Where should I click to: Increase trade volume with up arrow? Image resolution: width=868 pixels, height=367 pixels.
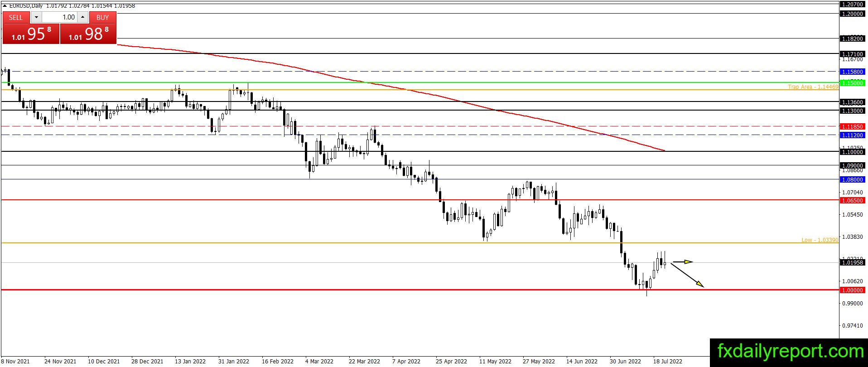[x=83, y=17]
